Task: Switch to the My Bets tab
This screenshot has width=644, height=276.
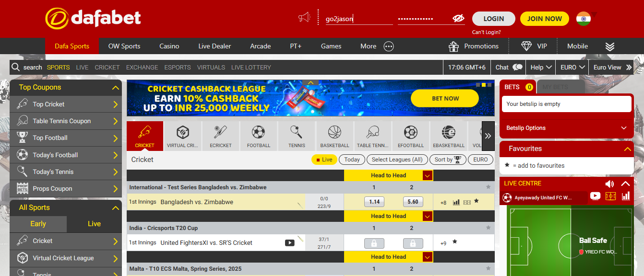Action: pyautogui.click(x=556, y=87)
